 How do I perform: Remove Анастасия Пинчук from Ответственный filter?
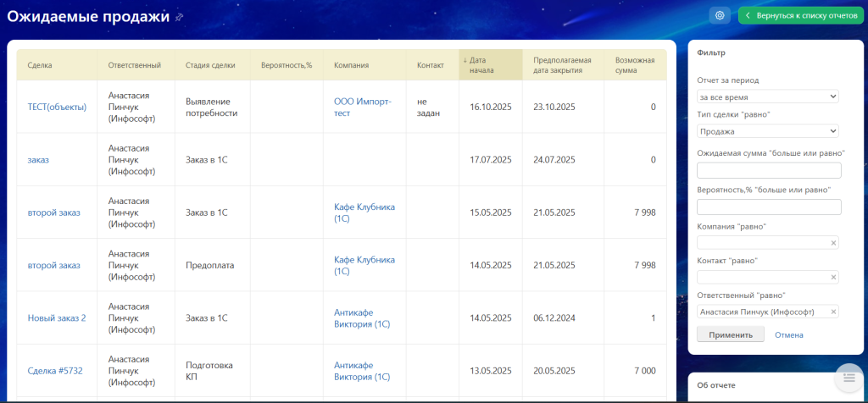pyautogui.click(x=833, y=312)
